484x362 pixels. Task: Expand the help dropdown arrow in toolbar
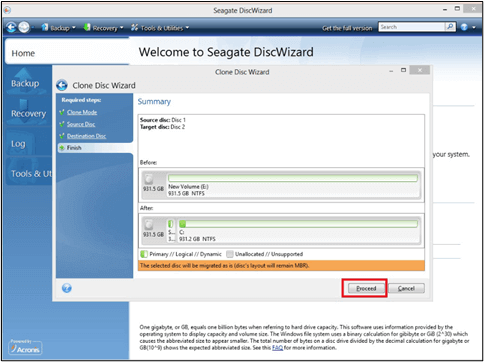pos(474,28)
